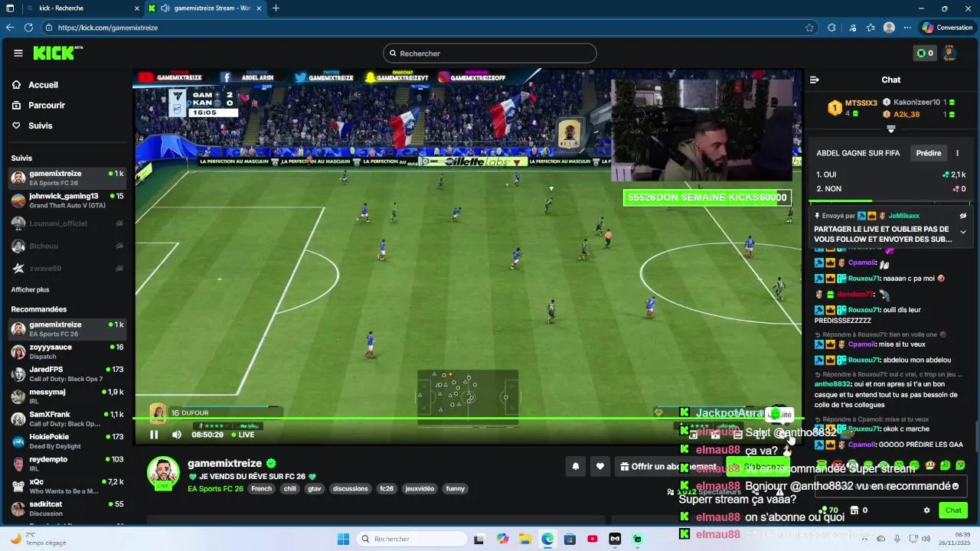
Task: Click the Accueil home icon
Action: (x=17, y=85)
